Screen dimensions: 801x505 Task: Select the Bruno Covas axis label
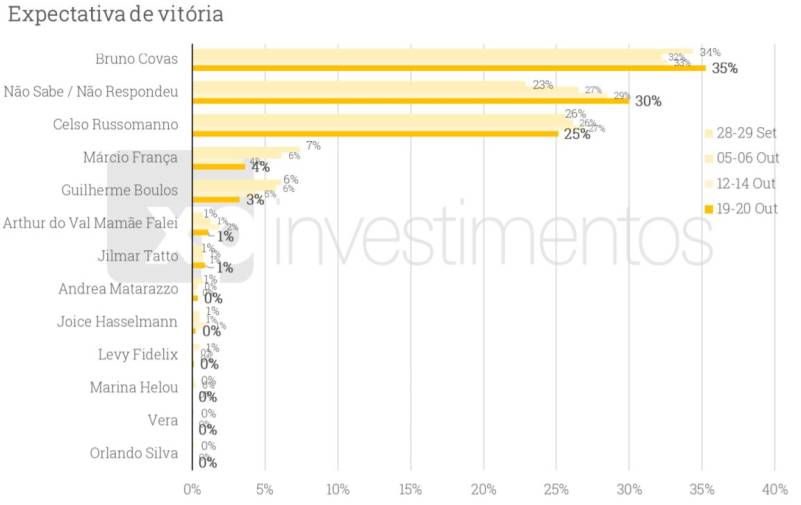click(136, 59)
